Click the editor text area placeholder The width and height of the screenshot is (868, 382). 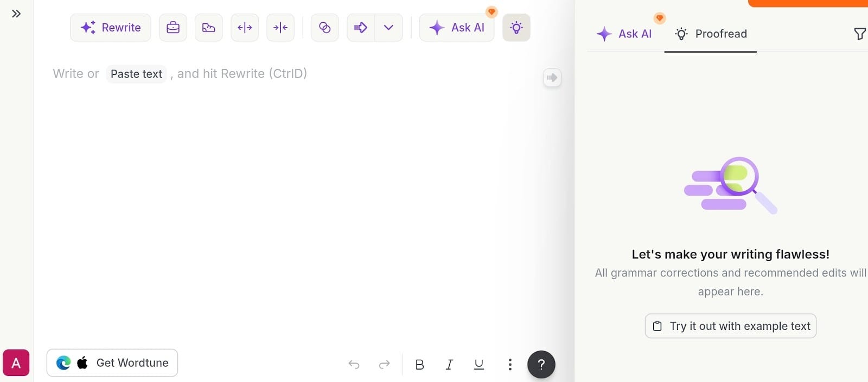click(180, 74)
